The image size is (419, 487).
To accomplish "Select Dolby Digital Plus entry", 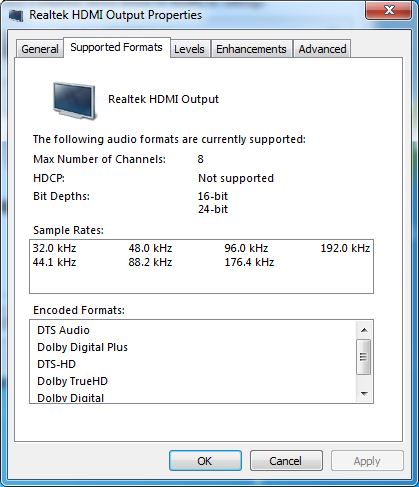I will click(82, 347).
